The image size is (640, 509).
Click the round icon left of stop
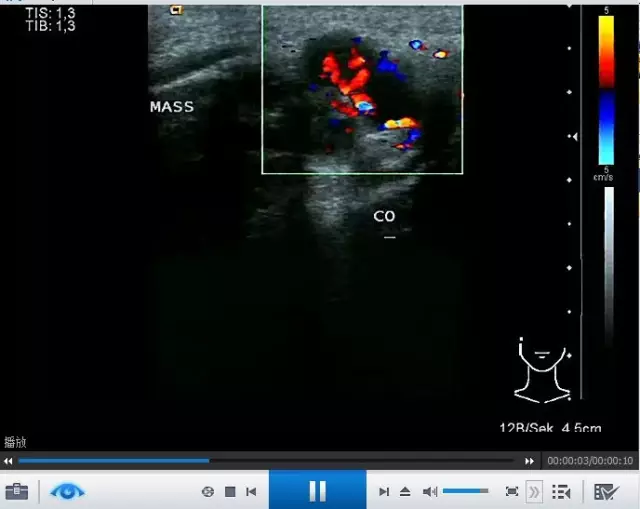(x=208, y=491)
